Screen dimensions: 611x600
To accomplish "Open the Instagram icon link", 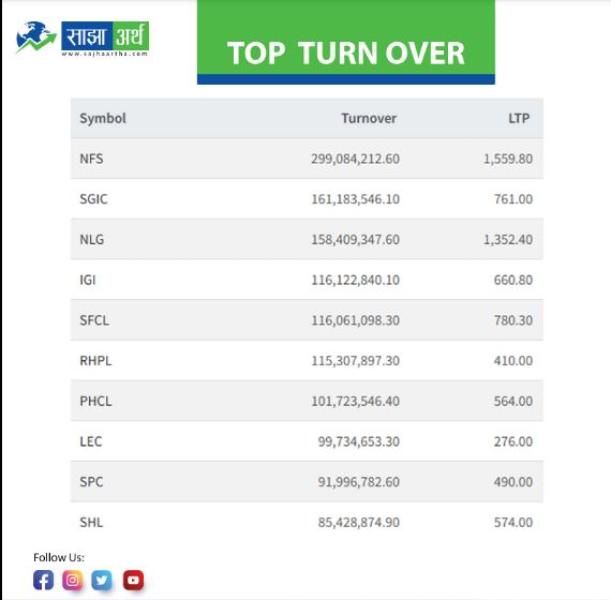I will (x=72, y=580).
